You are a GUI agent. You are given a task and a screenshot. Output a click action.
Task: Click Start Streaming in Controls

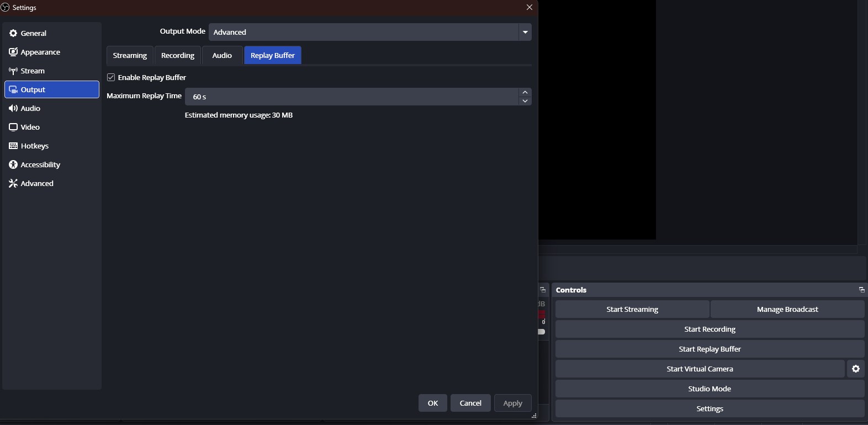coord(632,309)
